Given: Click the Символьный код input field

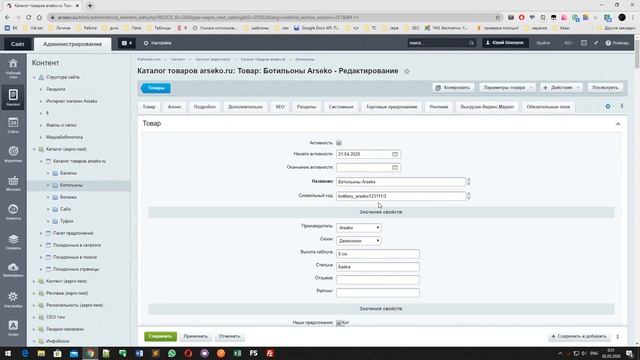Looking at the screenshot, I should tap(401, 196).
